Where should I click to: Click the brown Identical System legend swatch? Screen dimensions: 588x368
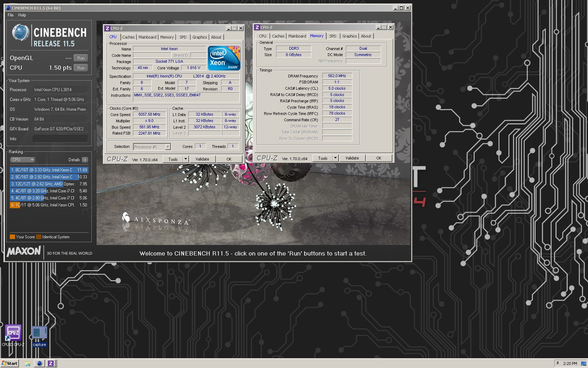coord(38,237)
